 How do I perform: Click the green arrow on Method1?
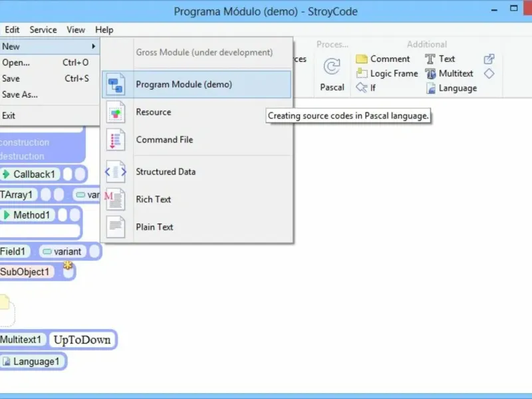6,215
